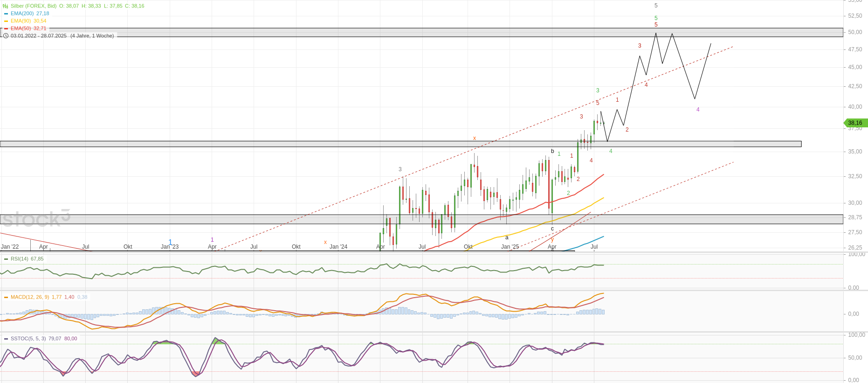
Task: Open the Silber (FOREX, Bid) instrument label
Action: pyautogui.click(x=34, y=6)
